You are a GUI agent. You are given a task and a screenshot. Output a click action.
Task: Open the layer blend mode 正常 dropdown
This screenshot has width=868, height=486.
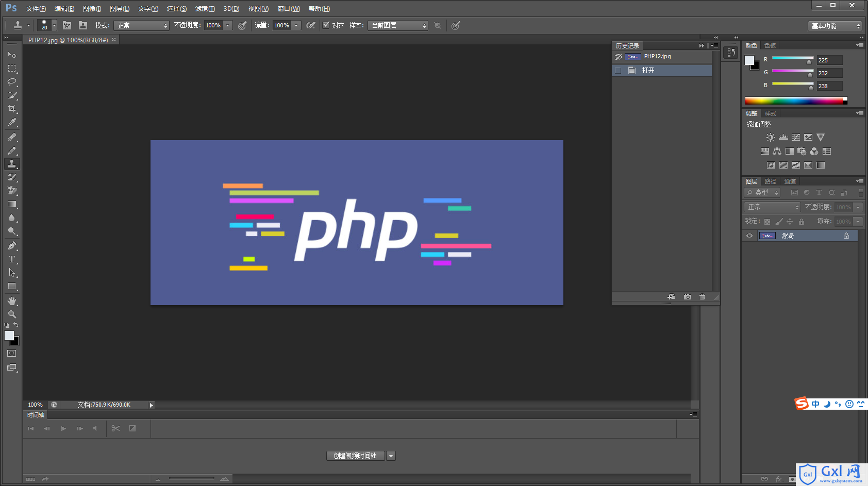[x=772, y=207]
